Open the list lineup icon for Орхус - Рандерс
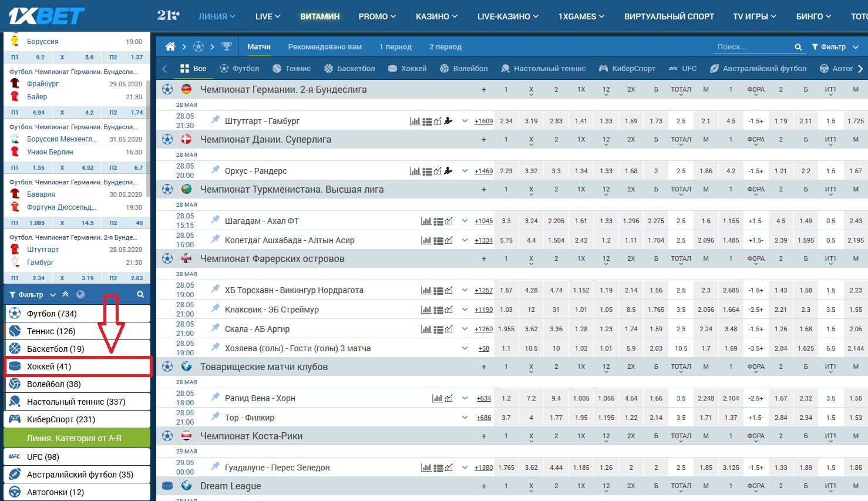This screenshot has height=501, width=868. (427, 172)
